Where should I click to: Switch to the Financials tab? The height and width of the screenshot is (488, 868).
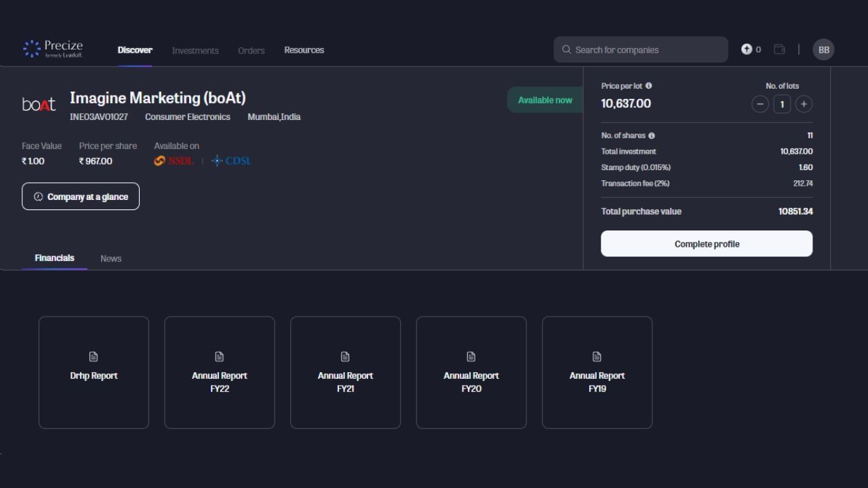pyautogui.click(x=54, y=258)
